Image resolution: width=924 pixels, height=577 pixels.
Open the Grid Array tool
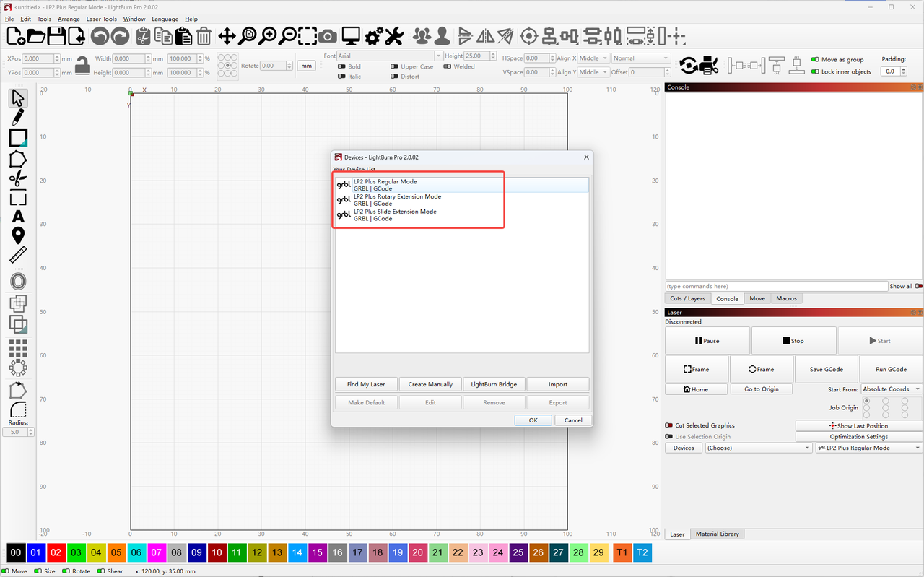coord(18,349)
